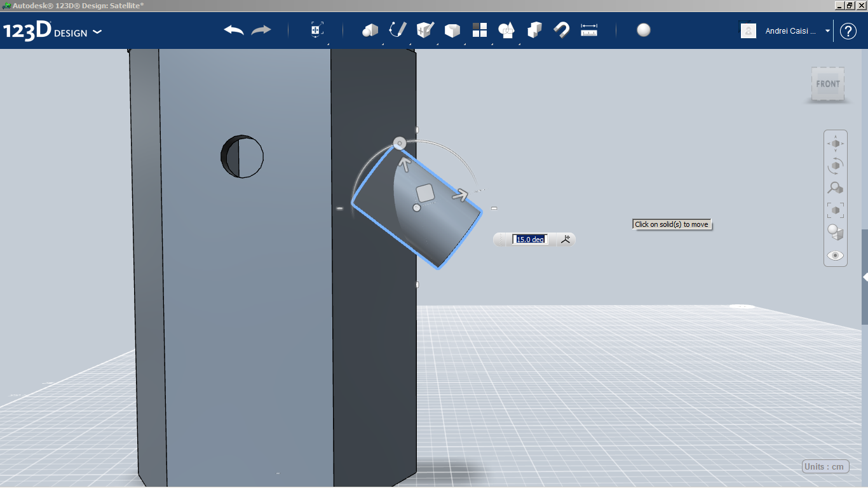Screen dimensions: 868x488
Task: Open the 123D Design application menu
Action: click(52, 31)
